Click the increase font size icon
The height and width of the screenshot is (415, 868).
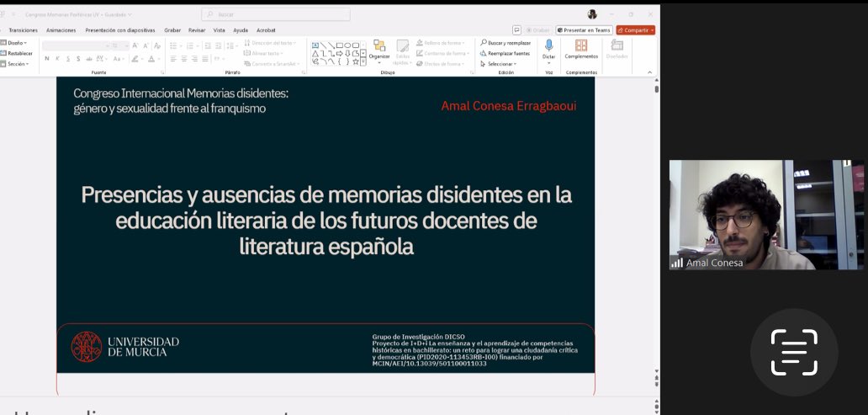(135, 45)
